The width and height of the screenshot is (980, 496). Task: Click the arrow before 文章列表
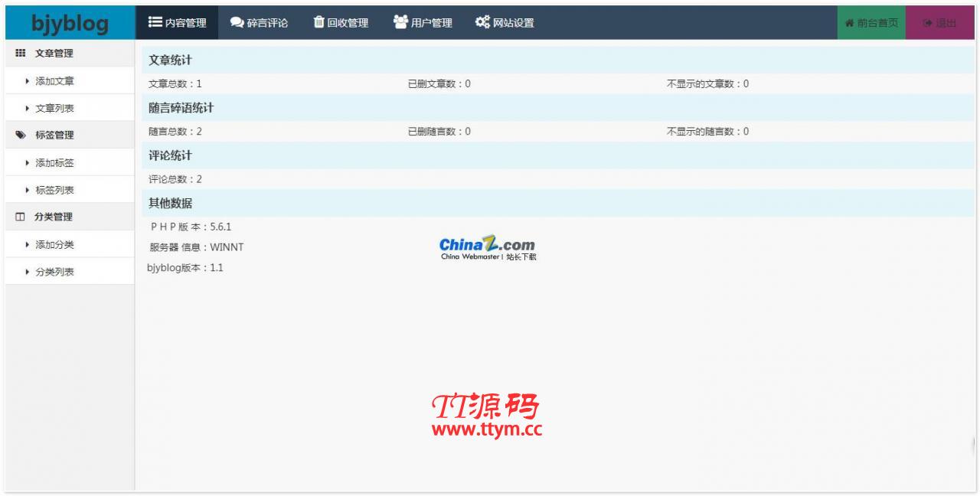[x=28, y=108]
